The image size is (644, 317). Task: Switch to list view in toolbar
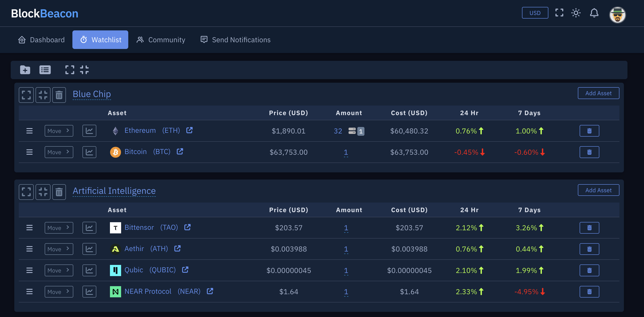(x=45, y=70)
